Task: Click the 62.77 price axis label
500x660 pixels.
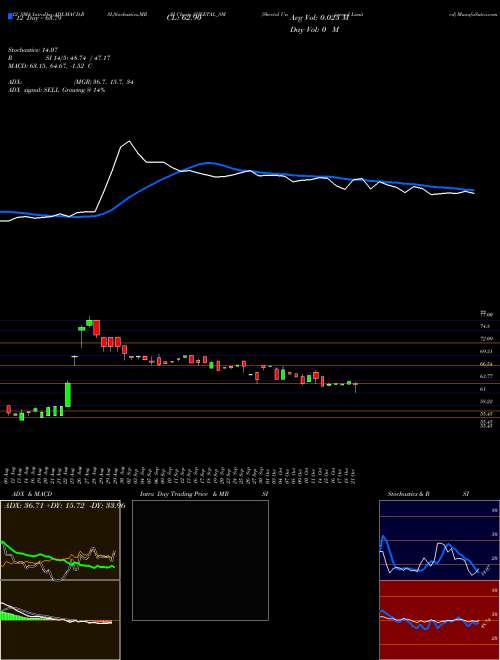Action: (487, 376)
